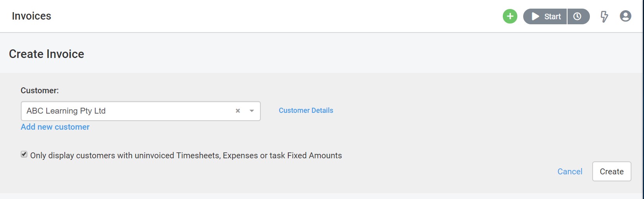
Task: Click the Customer: field label
Action: [40, 90]
